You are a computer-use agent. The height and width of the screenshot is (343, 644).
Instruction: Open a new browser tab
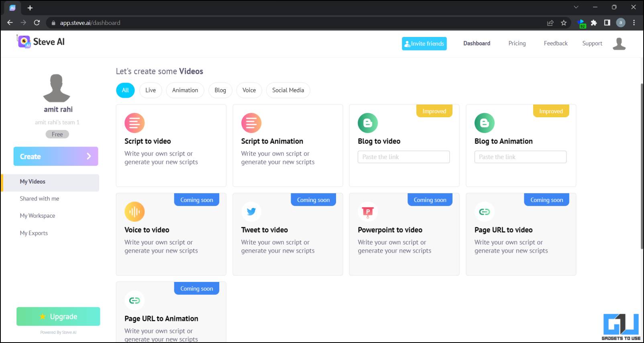tap(30, 8)
